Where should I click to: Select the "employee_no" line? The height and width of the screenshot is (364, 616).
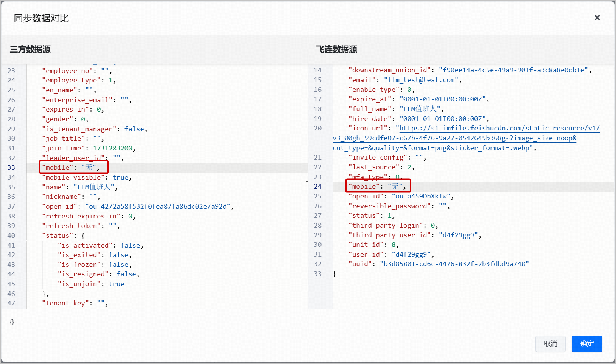tap(77, 71)
